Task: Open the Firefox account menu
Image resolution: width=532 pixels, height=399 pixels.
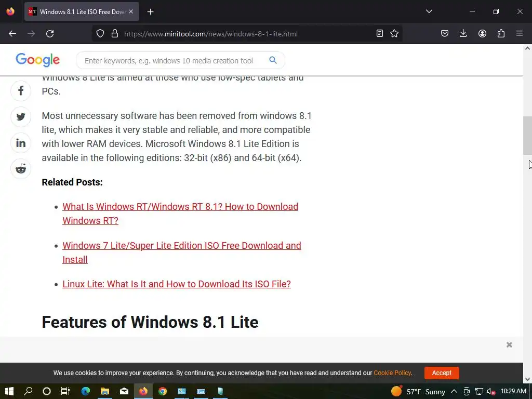Action: [482, 34]
